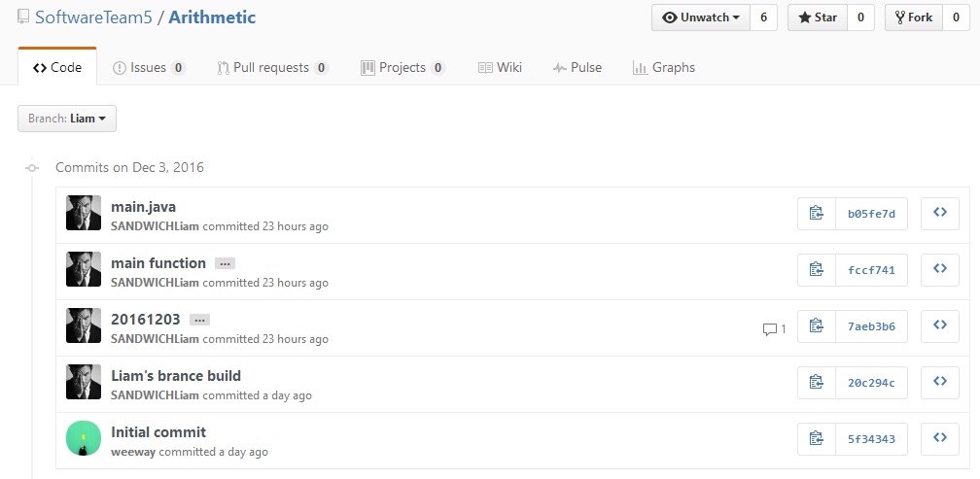Open the main.java commit title
The height and width of the screenshot is (479, 980).
(144, 207)
